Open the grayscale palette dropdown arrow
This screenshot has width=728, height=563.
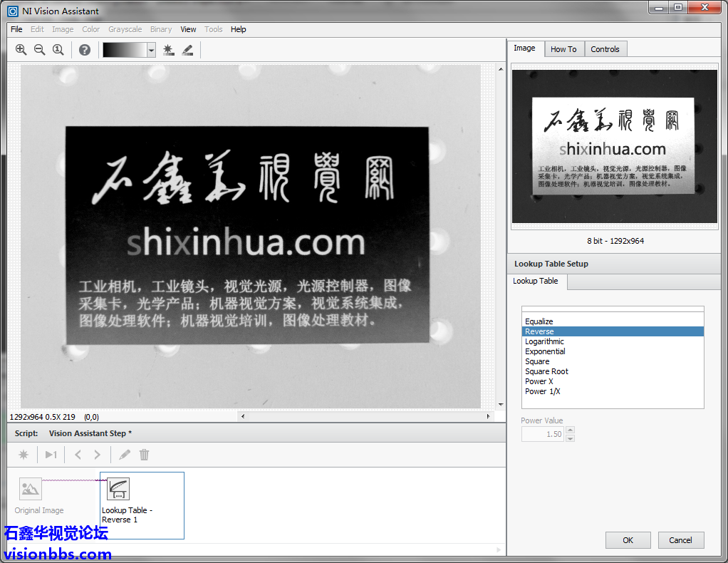[151, 50]
